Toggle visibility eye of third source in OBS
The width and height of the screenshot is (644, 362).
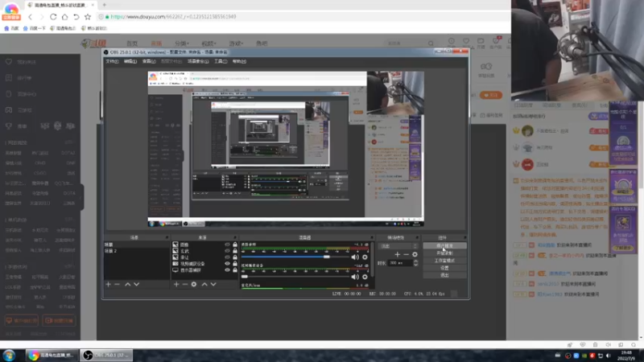[x=227, y=257]
